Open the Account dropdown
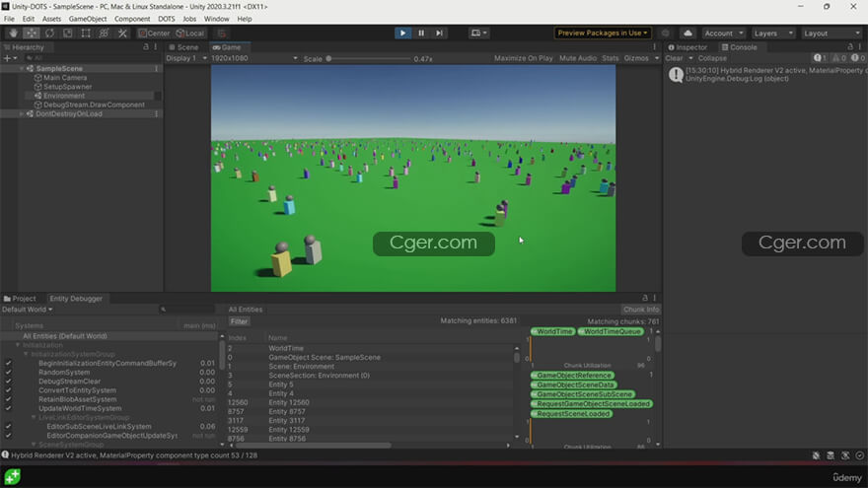 coord(724,34)
